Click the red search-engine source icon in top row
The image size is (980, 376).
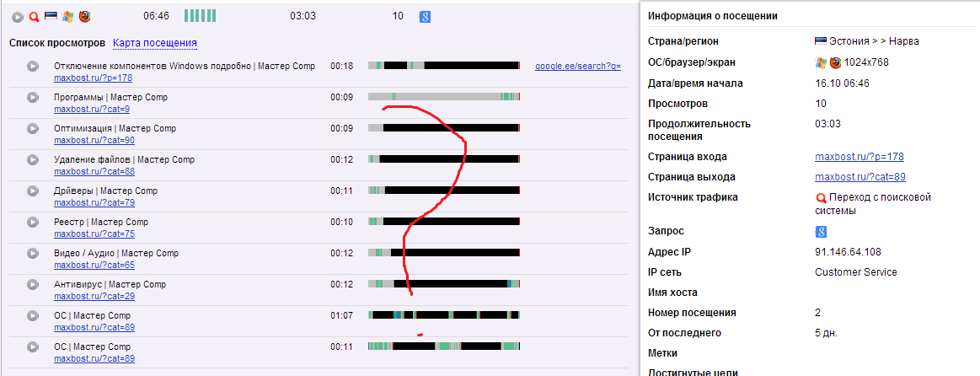coord(35,17)
